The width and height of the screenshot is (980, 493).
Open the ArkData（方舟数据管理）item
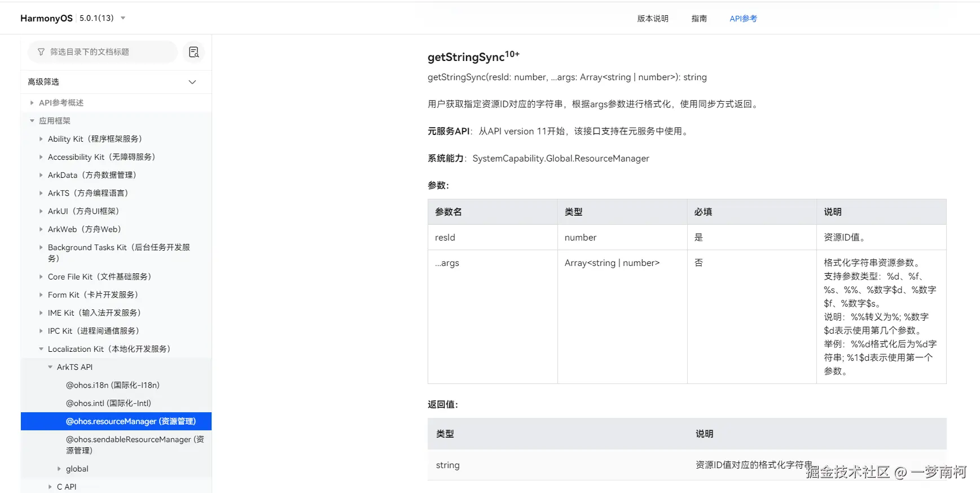[92, 175]
